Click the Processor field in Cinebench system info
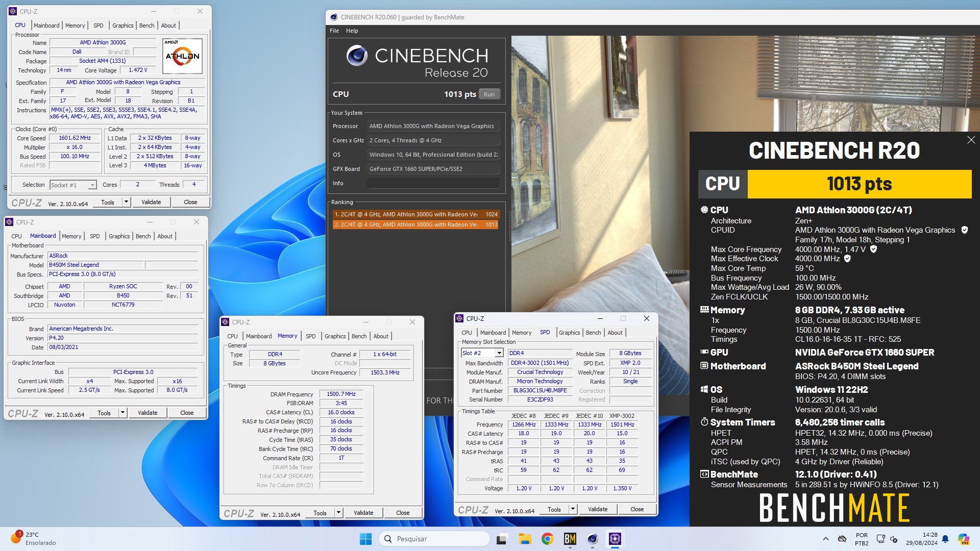Image resolution: width=980 pixels, height=551 pixels. pos(433,126)
